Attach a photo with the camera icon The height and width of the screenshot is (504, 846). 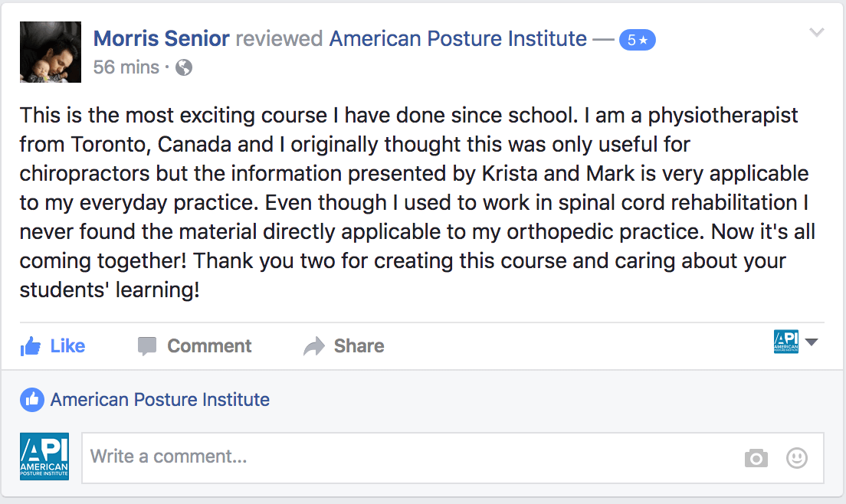(x=756, y=458)
